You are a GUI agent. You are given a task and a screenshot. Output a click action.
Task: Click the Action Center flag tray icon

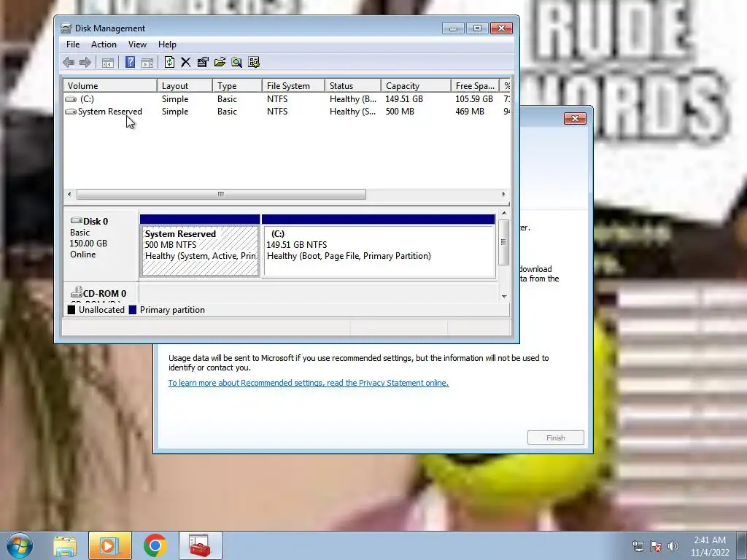(656, 546)
